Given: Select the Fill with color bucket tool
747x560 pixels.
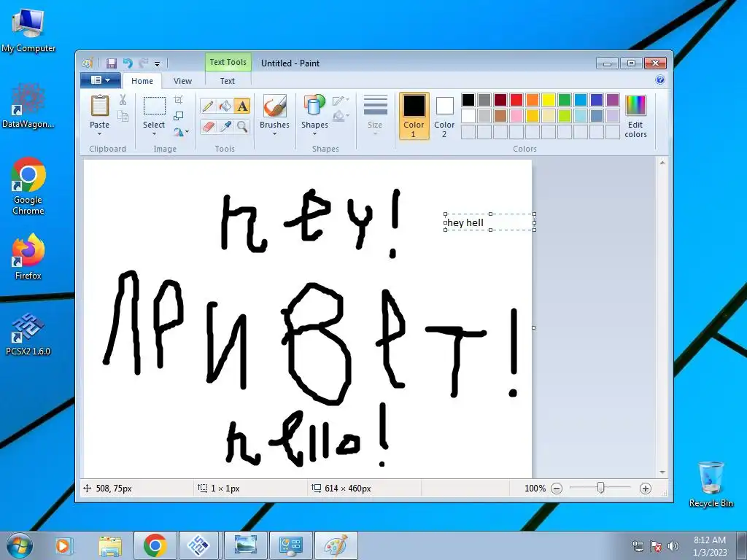Looking at the screenshot, I should (x=225, y=106).
